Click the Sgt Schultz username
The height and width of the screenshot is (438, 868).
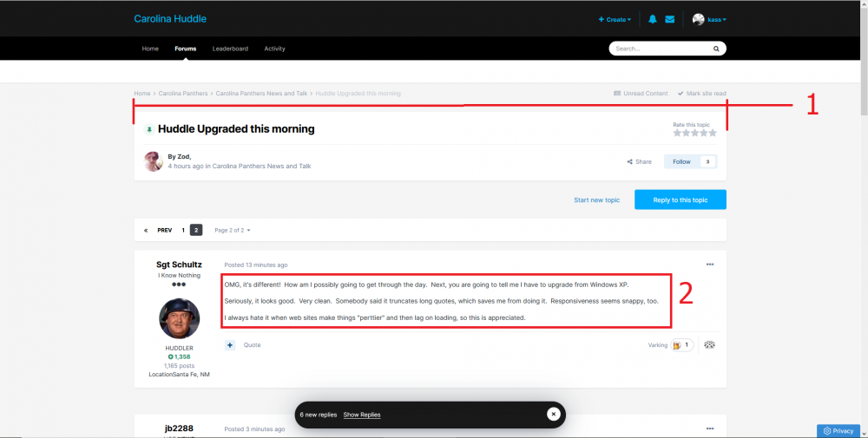(179, 265)
